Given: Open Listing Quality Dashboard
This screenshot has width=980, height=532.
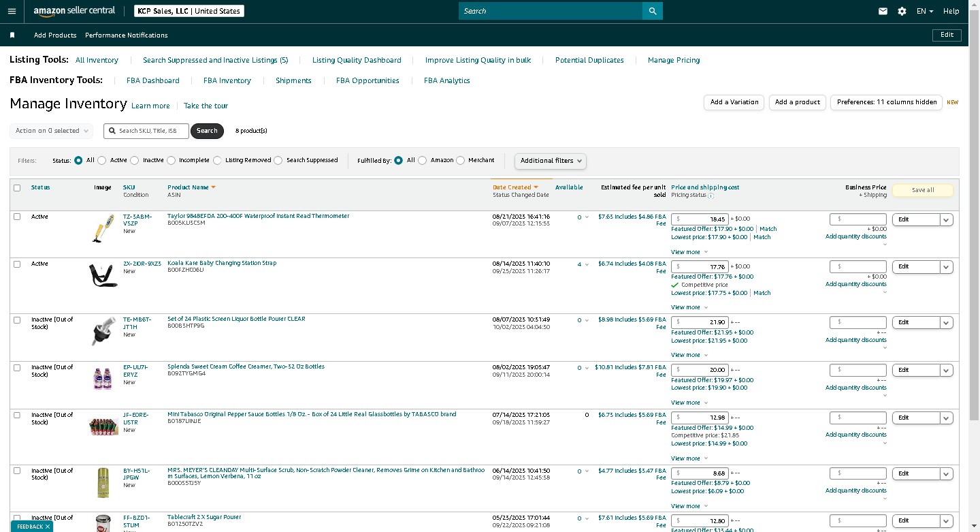Looking at the screenshot, I should [x=357, y=60].
